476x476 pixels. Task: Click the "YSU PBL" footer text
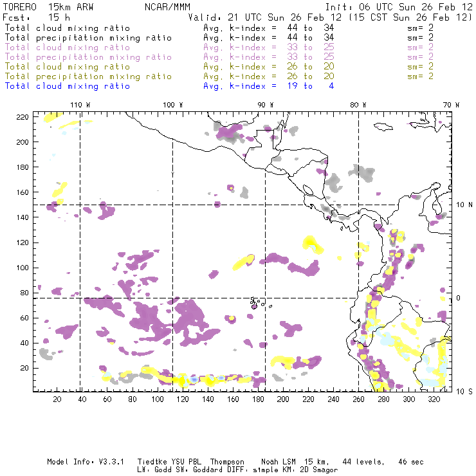tap(187, 462)
